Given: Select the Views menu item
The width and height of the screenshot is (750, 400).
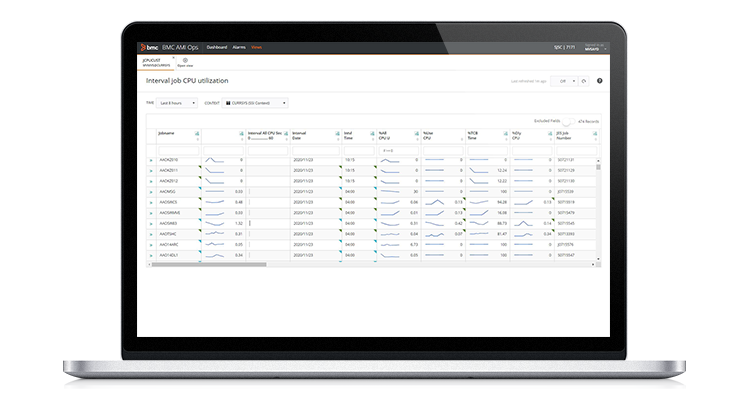Looking at the screenshot, I should point(257,47).
